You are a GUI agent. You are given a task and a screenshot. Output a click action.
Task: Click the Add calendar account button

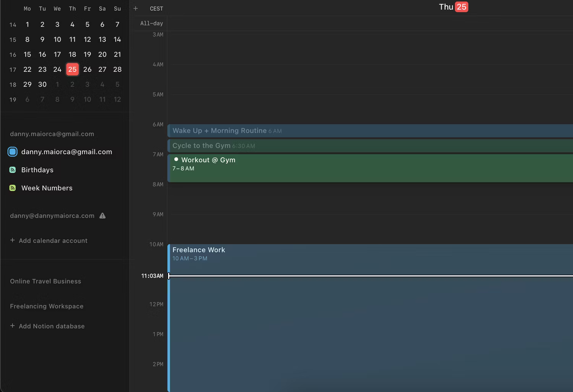pos(53,240)
